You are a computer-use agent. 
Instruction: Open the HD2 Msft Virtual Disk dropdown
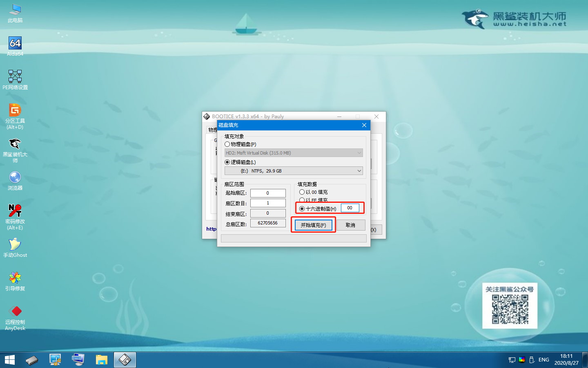[x=294, y=153]
